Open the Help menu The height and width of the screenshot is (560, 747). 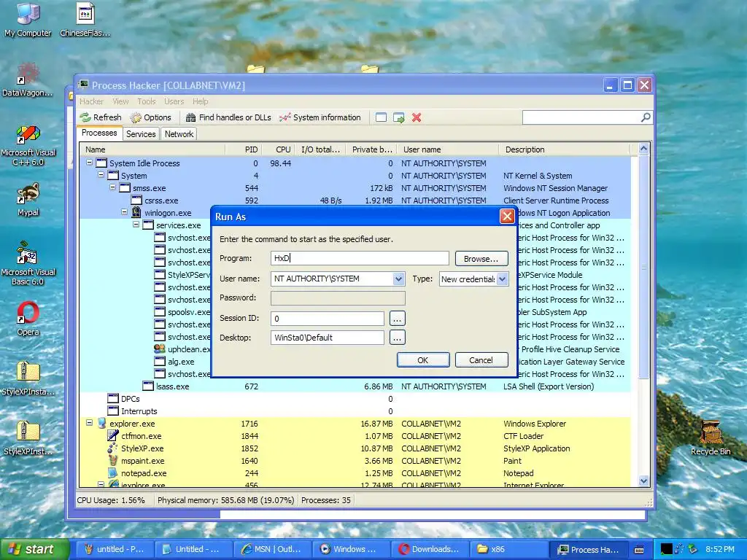coord(200,101)
